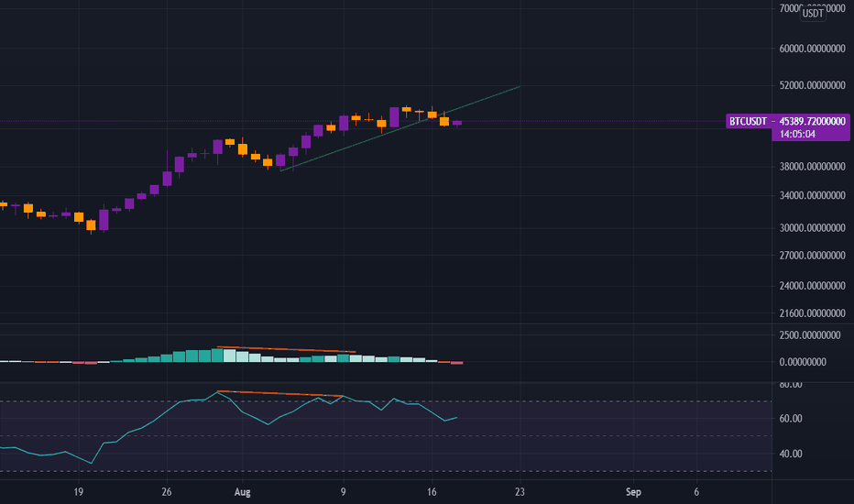Click the 38000.00000000 price axis label
Viewport: 854px width, 504px height.
[812, 167]
